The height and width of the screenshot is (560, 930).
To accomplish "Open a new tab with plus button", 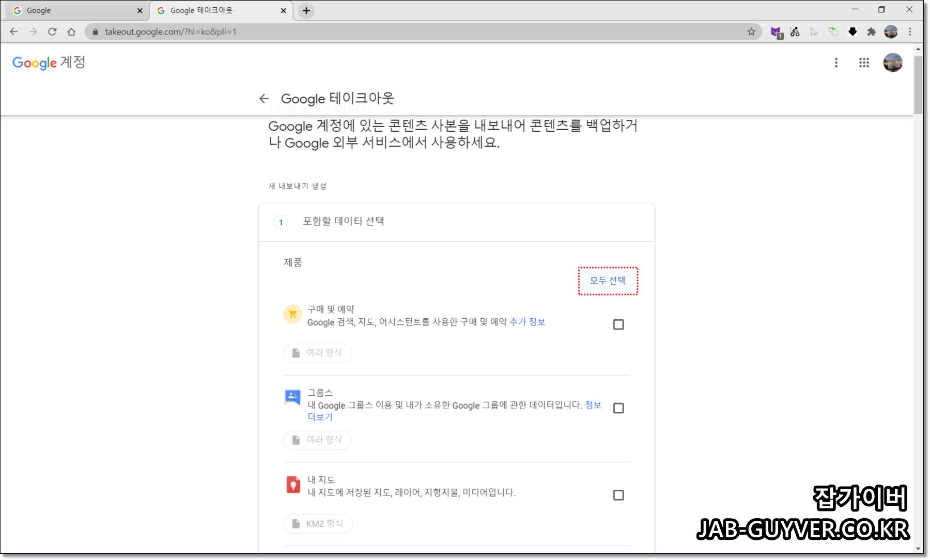I will coord(306,10).
